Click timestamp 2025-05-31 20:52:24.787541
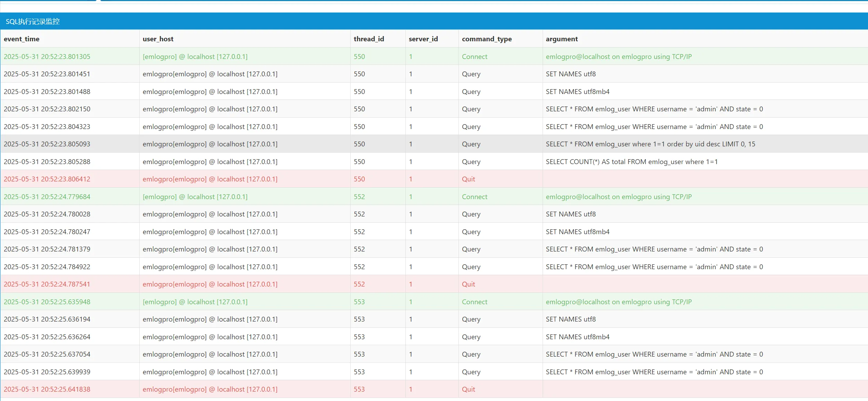The image size is (868, 401). [47, 284]
